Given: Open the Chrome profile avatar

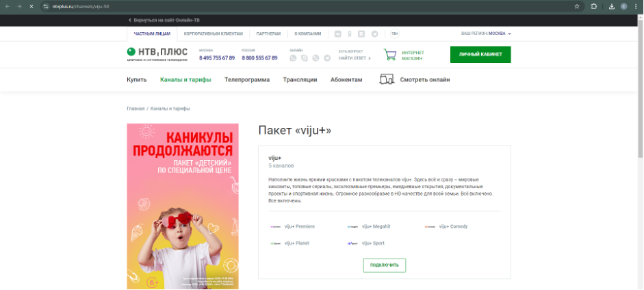Looking at the screenshot, I should (x=624, y=7).
